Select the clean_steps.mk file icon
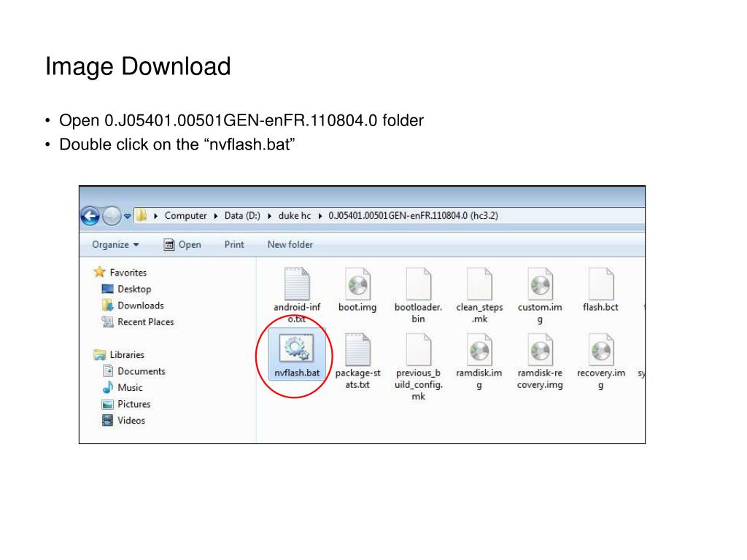747x560 pixels. pyautogui.click(x=479, y=284)
